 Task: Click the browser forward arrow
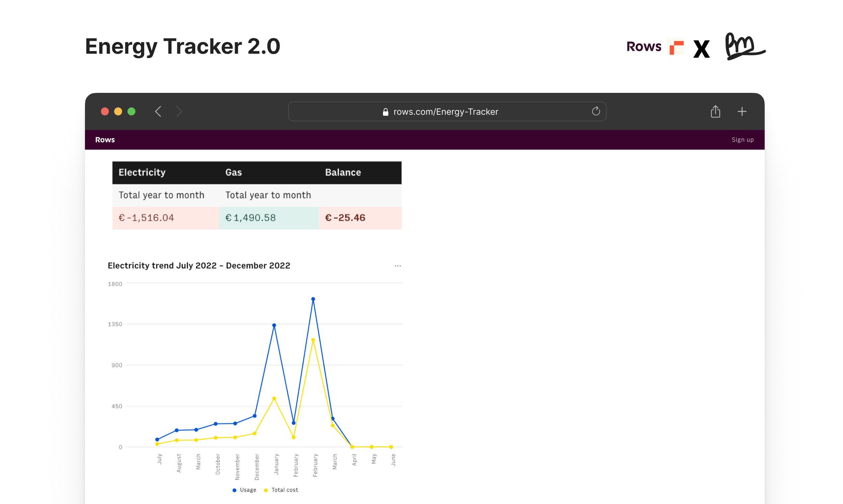pyautogui.click(x=179, y=111)
